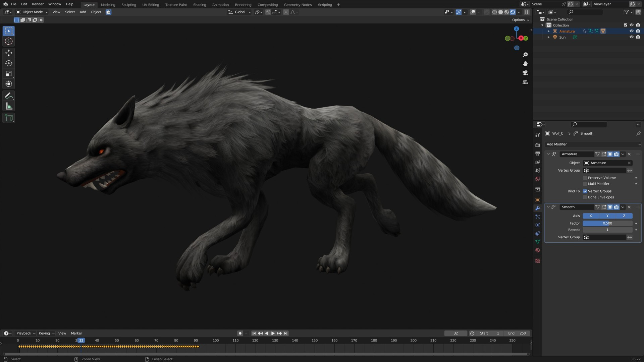
Task: Open the Object Data properties tab
Action: (538, 242)
